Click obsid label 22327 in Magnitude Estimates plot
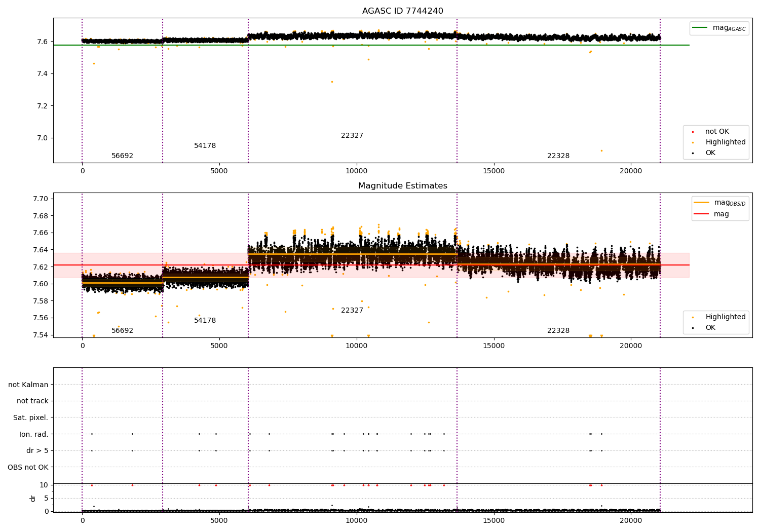 coord(352,311)
